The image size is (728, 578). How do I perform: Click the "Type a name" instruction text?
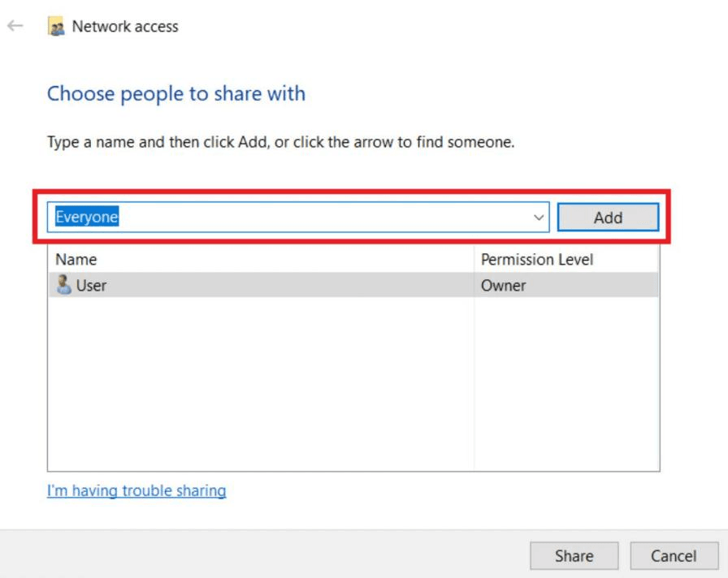click(280, 142)
